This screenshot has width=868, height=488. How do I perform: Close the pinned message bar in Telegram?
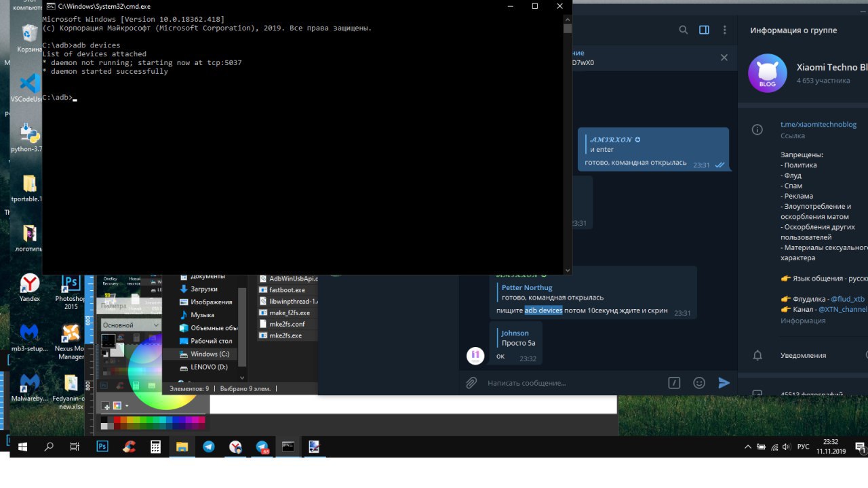click(x=724, y=58)
